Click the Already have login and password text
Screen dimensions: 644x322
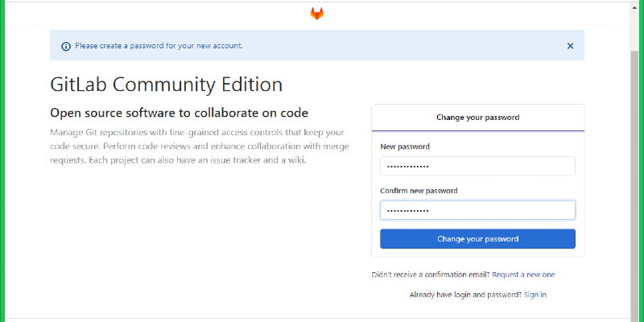(465, 295)
